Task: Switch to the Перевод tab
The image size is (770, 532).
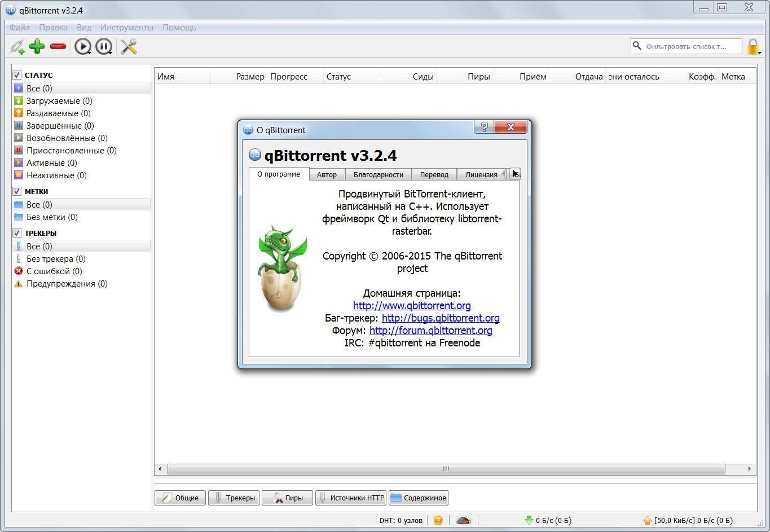Action: click(x=434, y=174)
